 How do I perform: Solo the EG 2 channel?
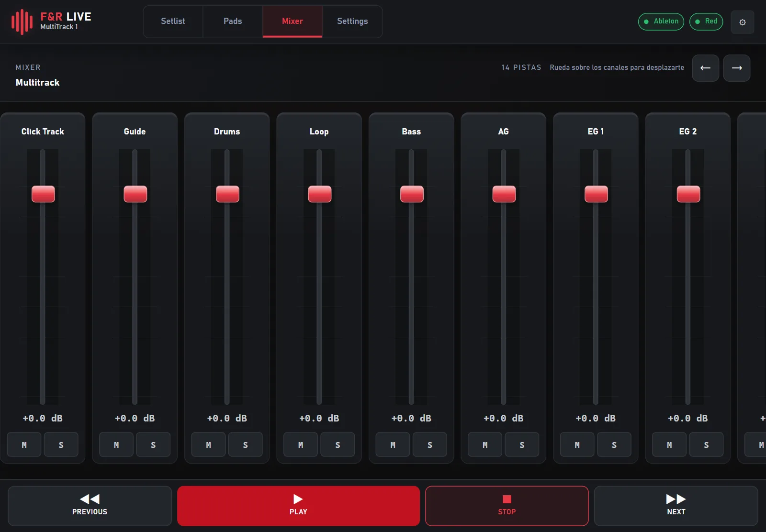click(x=706, y=444)
